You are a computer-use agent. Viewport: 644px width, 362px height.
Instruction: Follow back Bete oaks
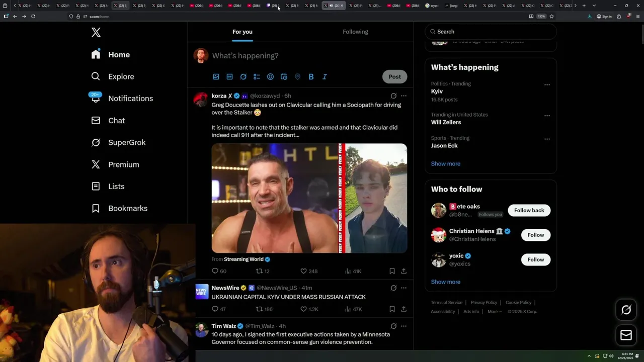pyautogui.click(x=529, y=210)
